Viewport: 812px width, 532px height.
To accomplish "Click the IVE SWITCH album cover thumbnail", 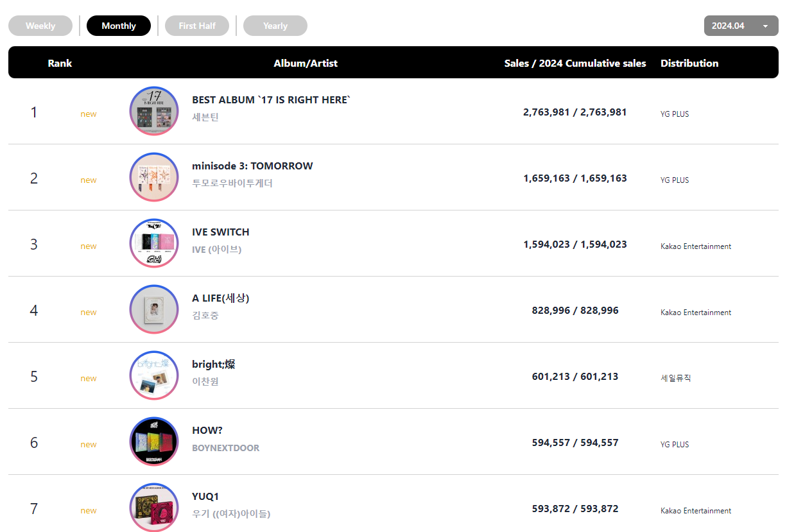I will pos(154,243).
